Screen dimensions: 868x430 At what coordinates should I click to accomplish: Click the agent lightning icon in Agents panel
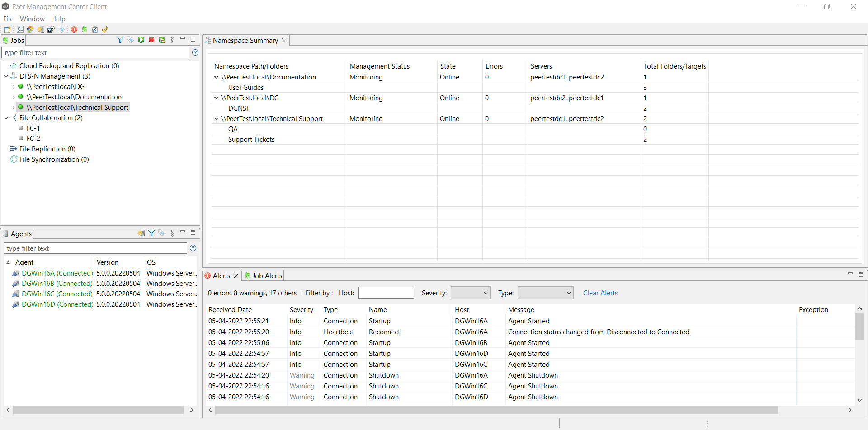141,234
